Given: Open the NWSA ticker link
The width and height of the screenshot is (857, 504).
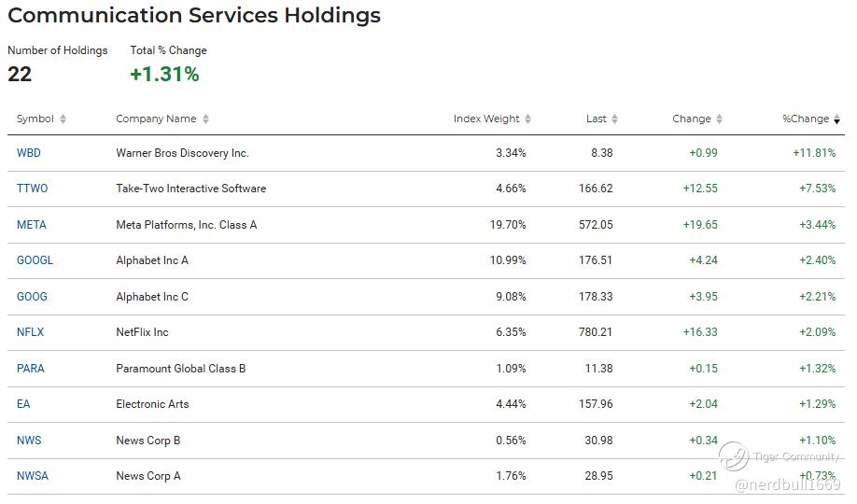Looking at the screenshot, I should (33, 476).
